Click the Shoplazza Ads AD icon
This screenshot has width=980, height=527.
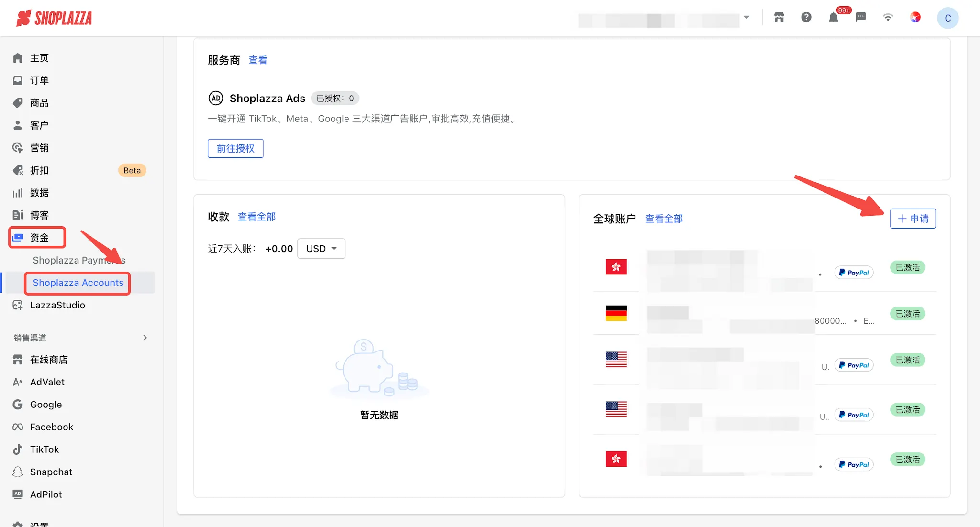pyautogui.click(x=216, y=98)
